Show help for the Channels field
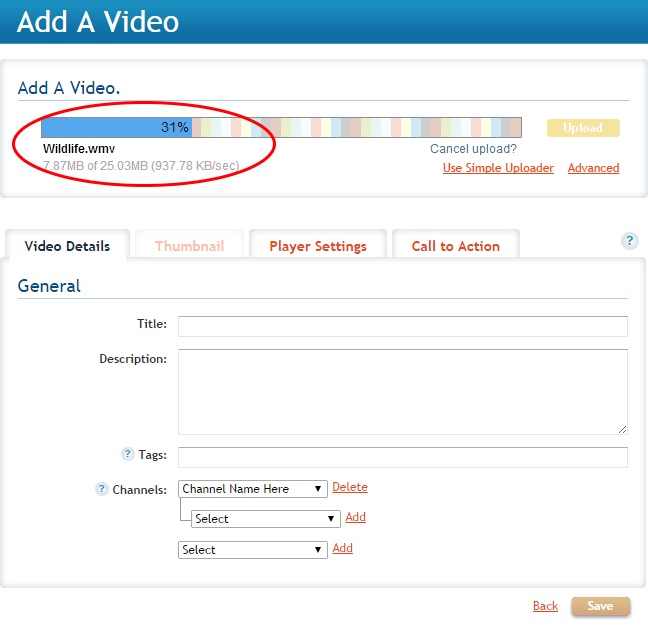This screenshot has height=625, width=648. tap(102, 489)
